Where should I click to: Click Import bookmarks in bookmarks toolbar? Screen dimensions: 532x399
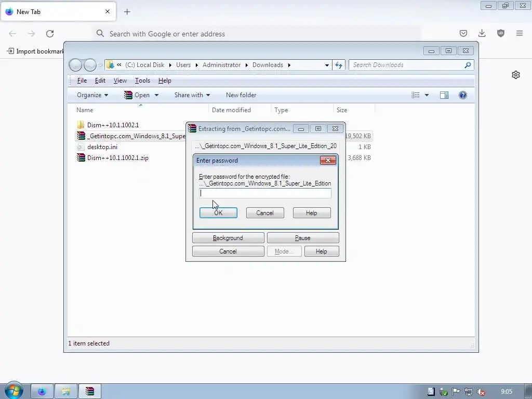tap(36, 51)
